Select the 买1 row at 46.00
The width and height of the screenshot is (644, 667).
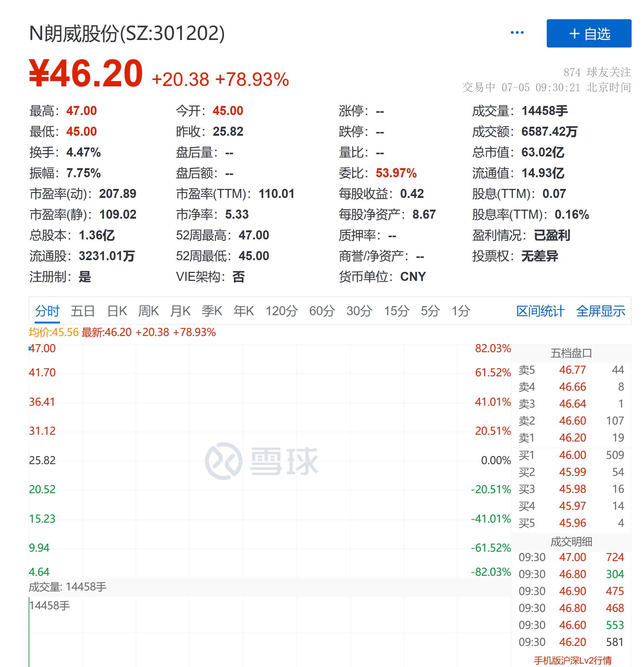571,455
